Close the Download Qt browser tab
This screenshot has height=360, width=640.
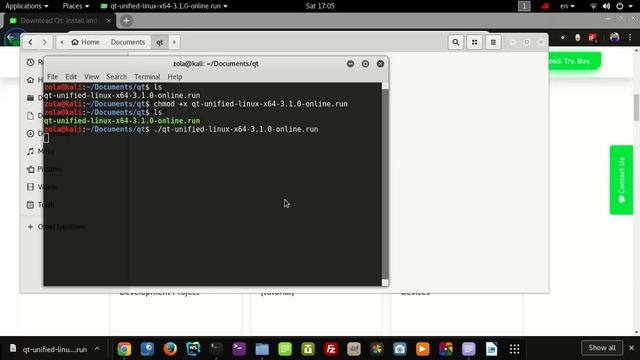(x=108, y=20)
